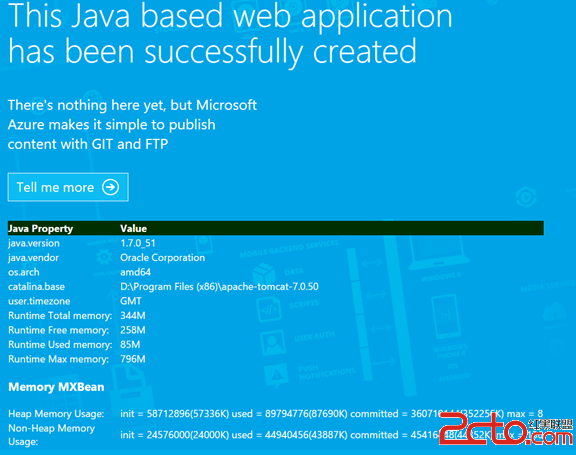
Task: Click the Oracle Corporation vendor value
Action: coord(162,258)
